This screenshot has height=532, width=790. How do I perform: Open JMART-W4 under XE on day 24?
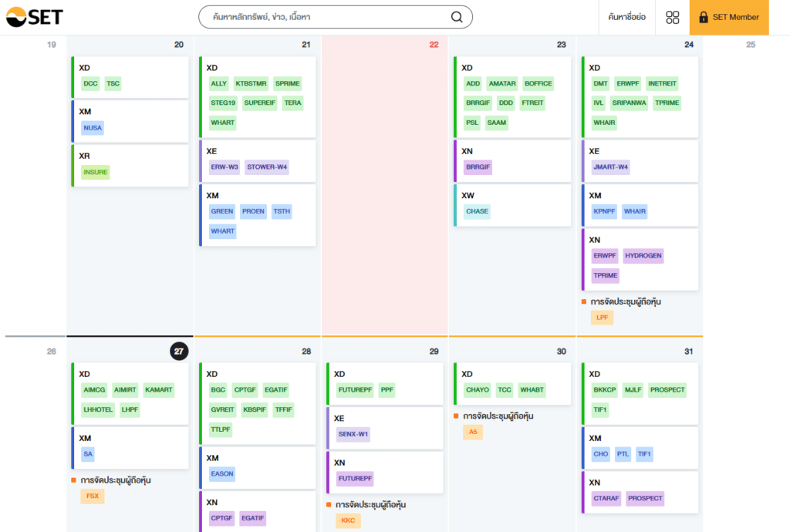click(x=611, y=167)
